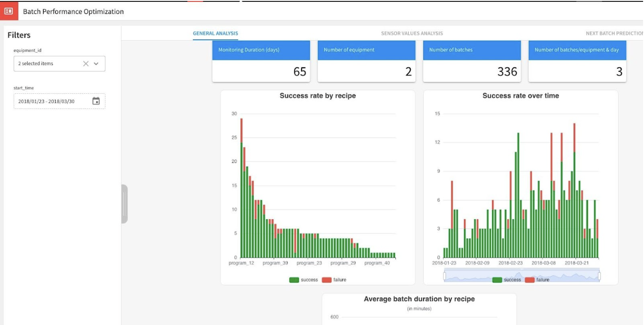Grab the left handle of the time range slider
Viewport: 644px width, 325px height.
coord(445,275)
